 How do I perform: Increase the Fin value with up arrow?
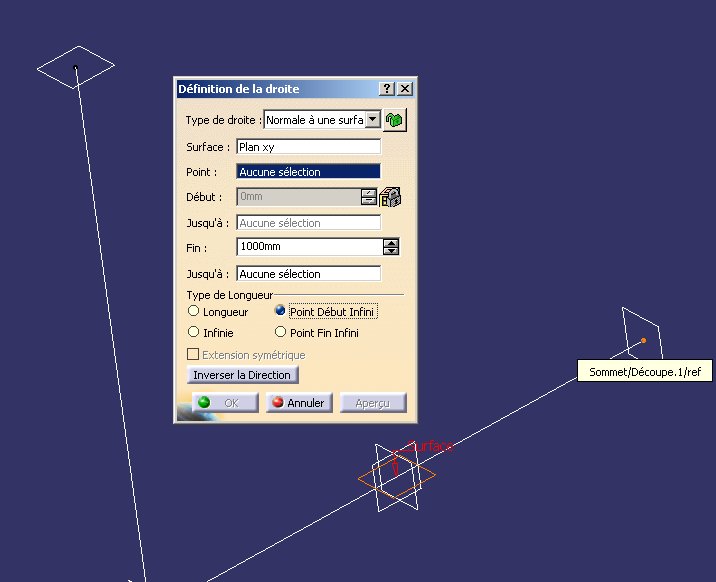[x=391, y=243]
